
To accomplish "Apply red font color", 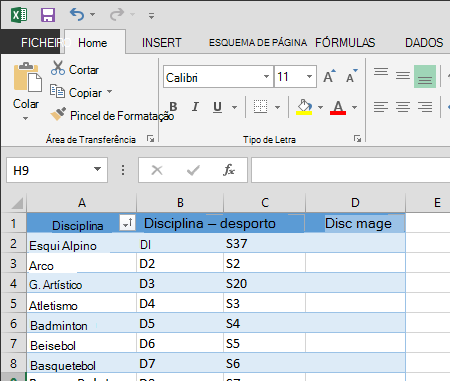I will coord(338,107).
